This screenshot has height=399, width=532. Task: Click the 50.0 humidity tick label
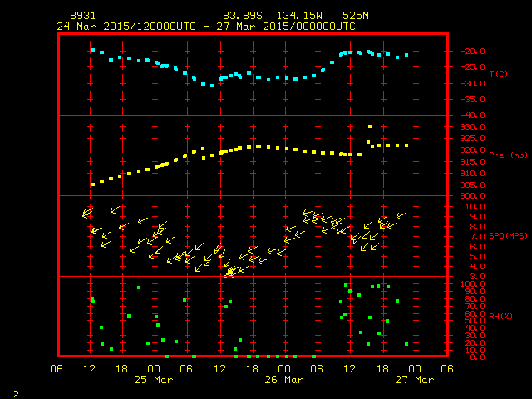coord(475,321)
